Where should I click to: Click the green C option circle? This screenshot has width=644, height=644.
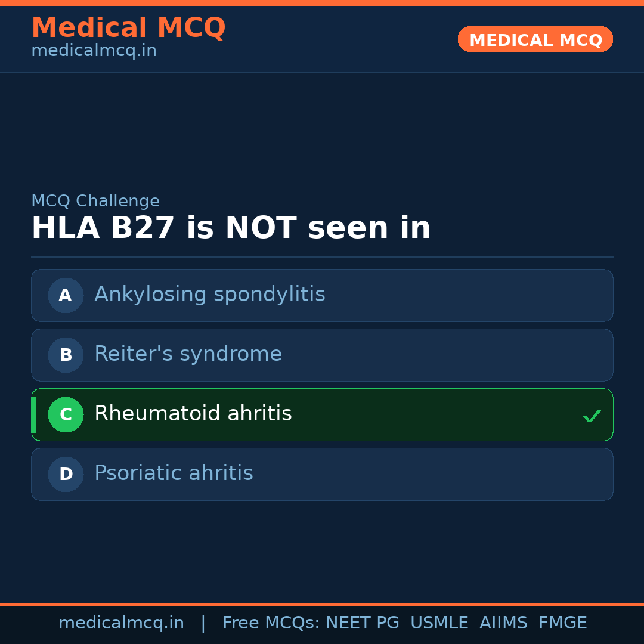pos(66,414)
